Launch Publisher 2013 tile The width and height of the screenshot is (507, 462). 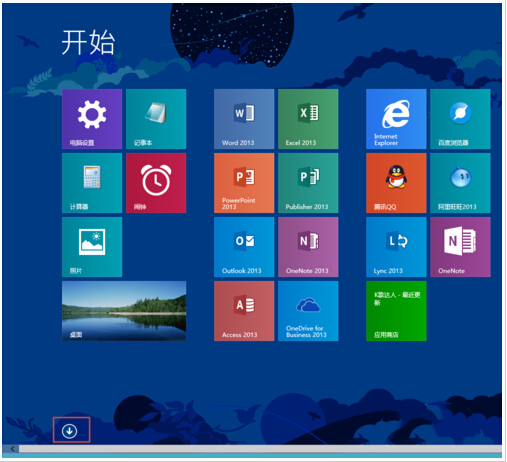308,183
